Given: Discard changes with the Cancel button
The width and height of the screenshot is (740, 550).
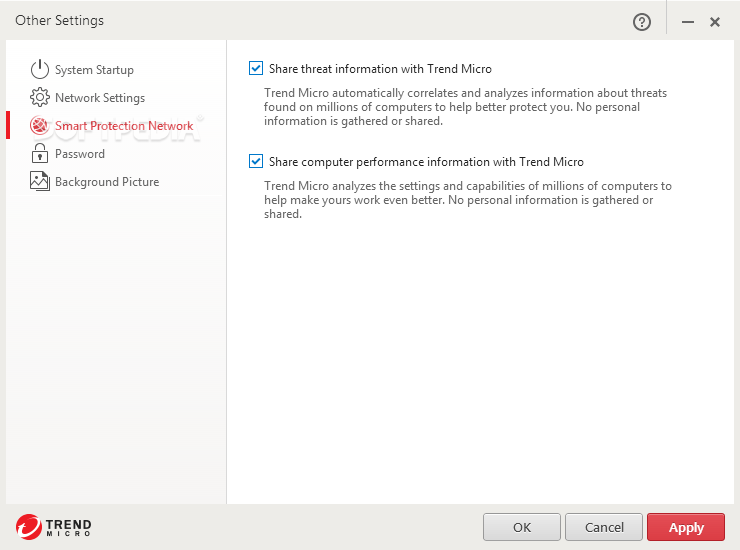Looking at the screenshot, I should 604,527.
